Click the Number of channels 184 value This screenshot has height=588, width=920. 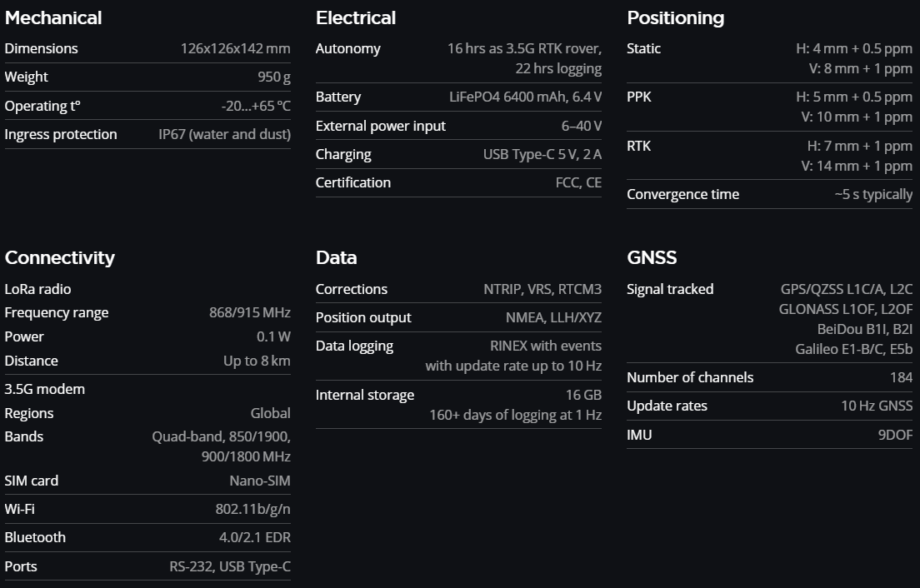pos(901,377)
